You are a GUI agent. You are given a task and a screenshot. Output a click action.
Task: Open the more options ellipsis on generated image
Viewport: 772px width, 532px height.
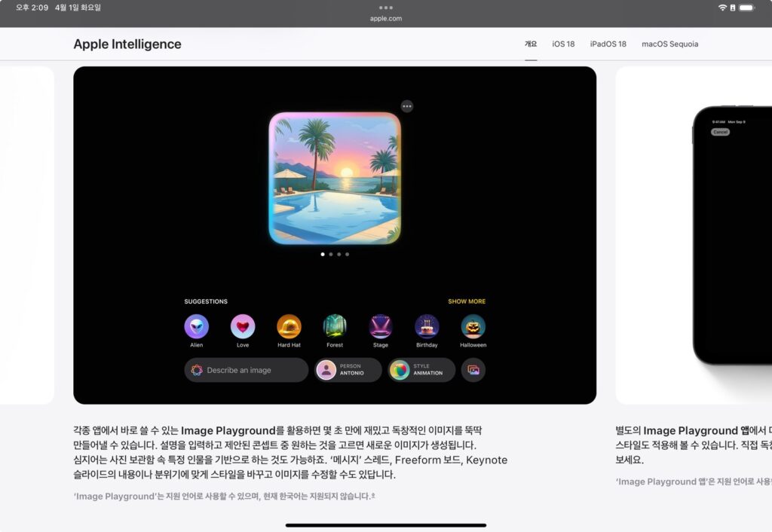pyautogui.click(x=406, y=106)
